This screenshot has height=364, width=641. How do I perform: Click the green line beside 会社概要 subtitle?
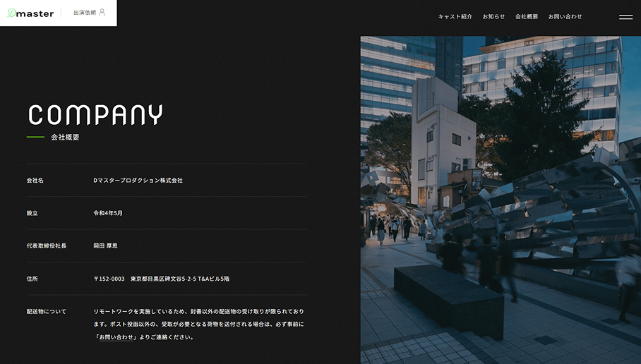(35, 138)
